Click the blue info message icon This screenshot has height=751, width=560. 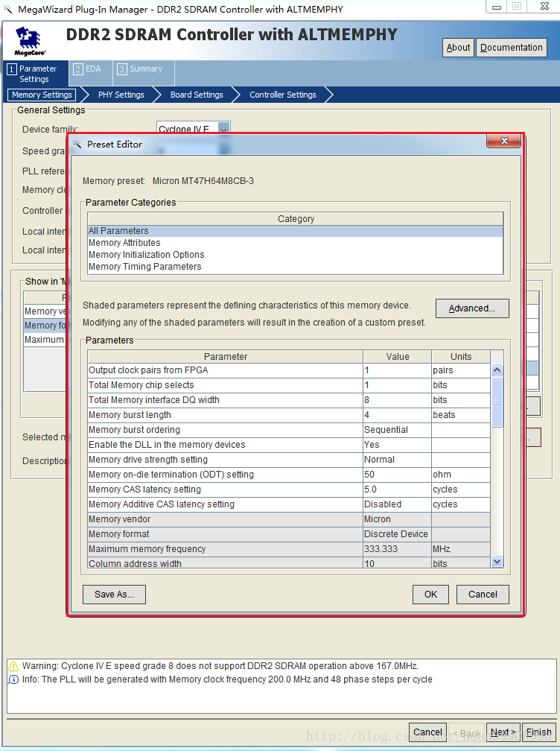click(x=13, y=679)
